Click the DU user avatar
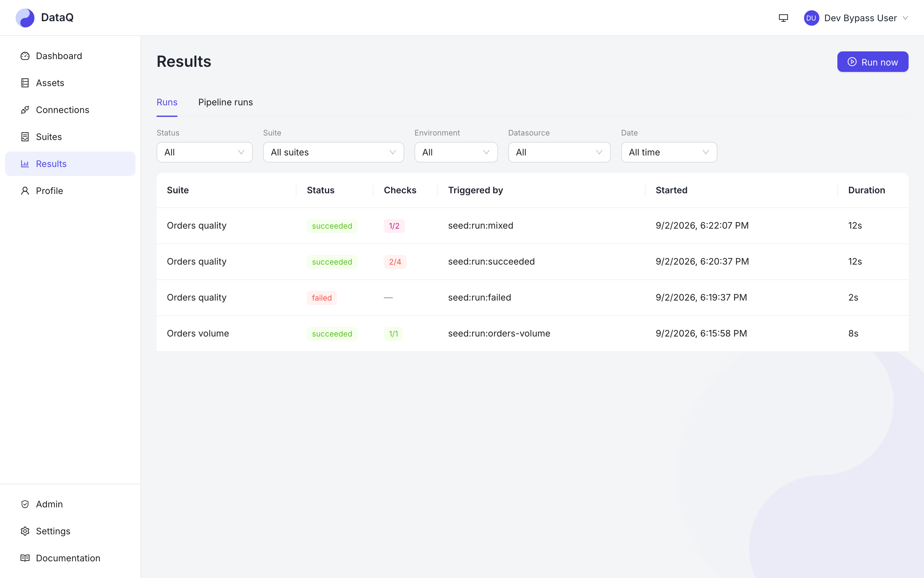The image size is (924, 578). click(811, 18)
